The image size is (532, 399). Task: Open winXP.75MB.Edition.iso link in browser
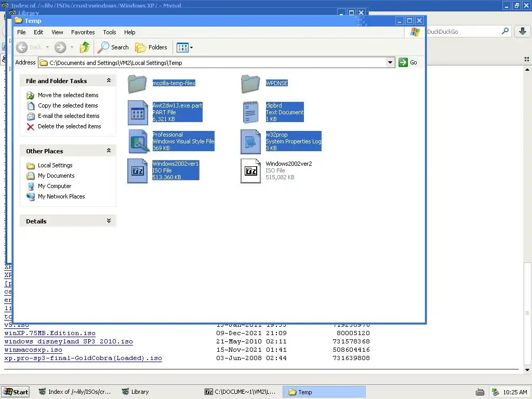click(x=50, y=333)
